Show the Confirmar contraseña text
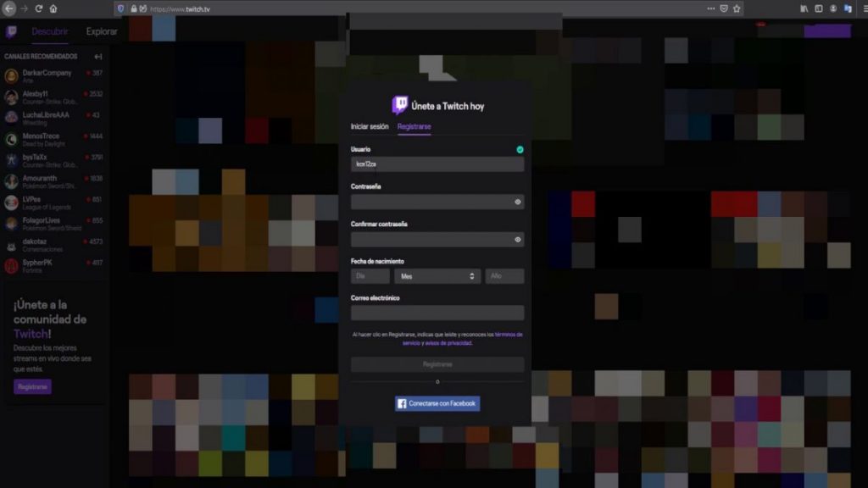 (x=517, y=239)
